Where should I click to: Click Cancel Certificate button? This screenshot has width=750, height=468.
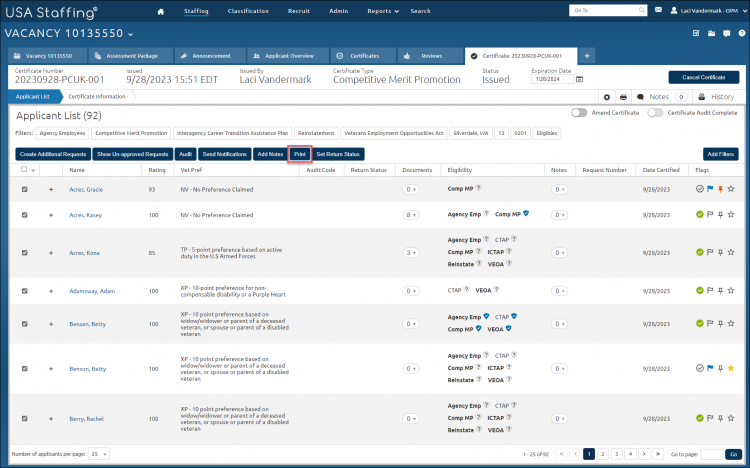pyautogui.click(x=704, y=78)
